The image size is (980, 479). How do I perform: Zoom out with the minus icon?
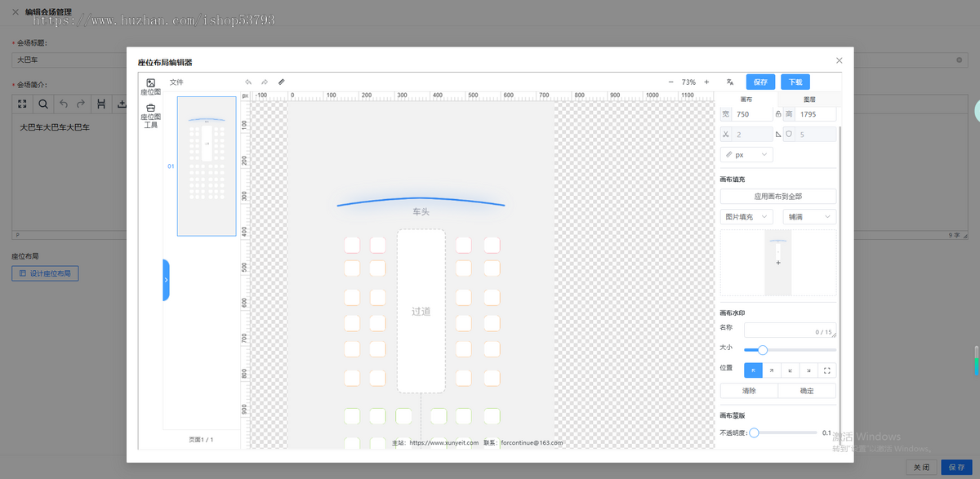point(671,82)
